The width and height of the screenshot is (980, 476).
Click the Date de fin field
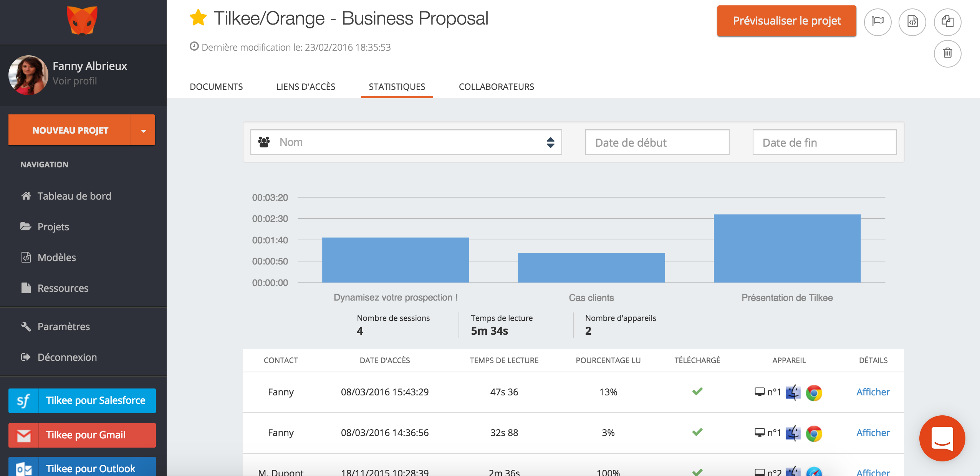[824, 142]
